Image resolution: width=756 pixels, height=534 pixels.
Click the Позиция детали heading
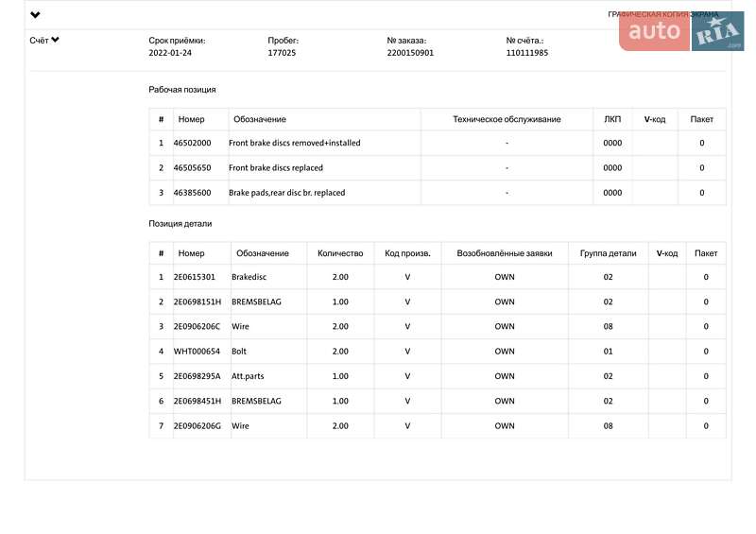pyautogui.click(x=180, y=224)
